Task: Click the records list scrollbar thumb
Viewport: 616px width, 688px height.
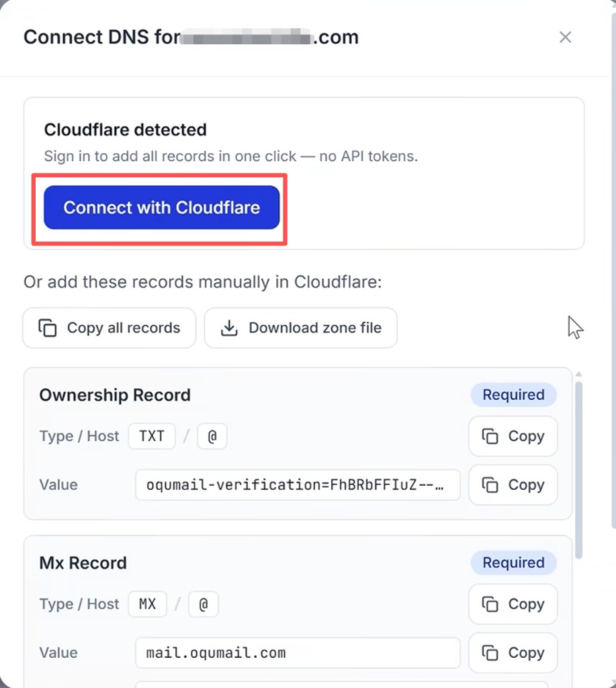Action: (x=578, y=470)
